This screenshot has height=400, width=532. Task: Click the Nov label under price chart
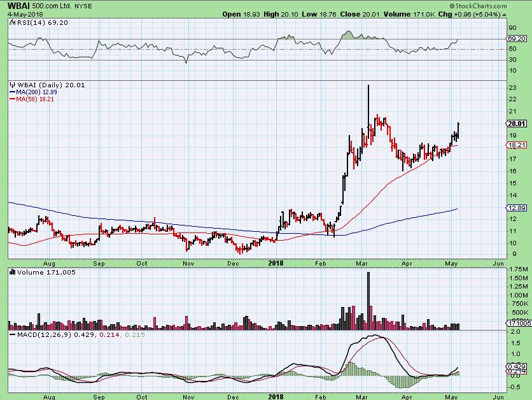(188, 264)
